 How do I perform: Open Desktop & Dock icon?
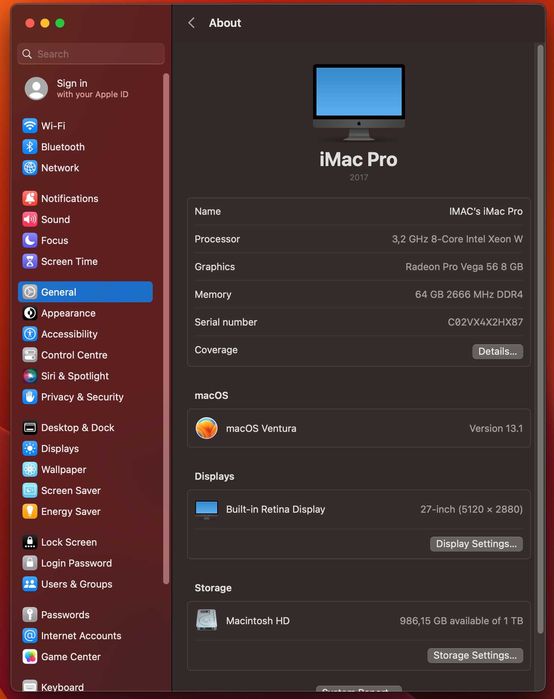pyautogui.click(x=30, y=428)
